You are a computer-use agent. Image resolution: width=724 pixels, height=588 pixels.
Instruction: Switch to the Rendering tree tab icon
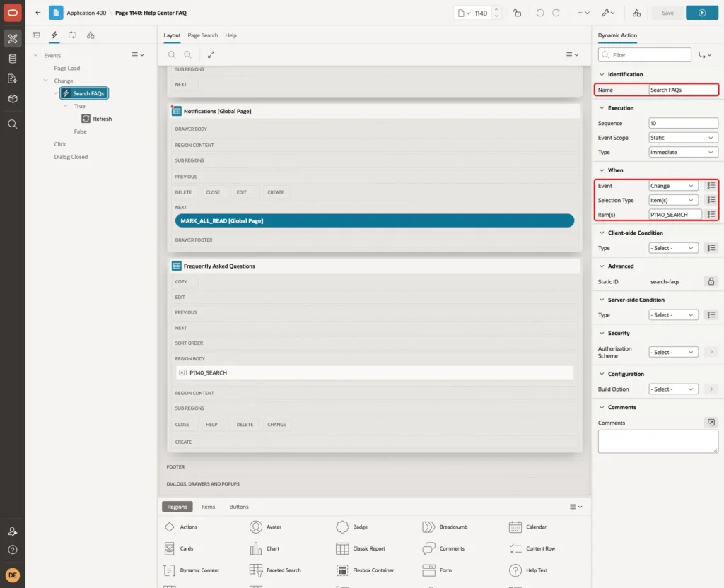[x=36, y=35]
